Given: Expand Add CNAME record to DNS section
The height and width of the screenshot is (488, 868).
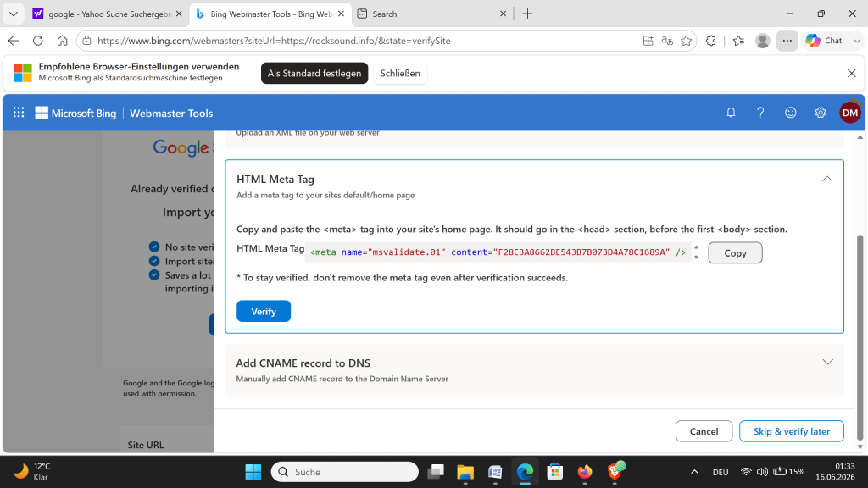Looking at the screenshot, I should pos(827,362).
